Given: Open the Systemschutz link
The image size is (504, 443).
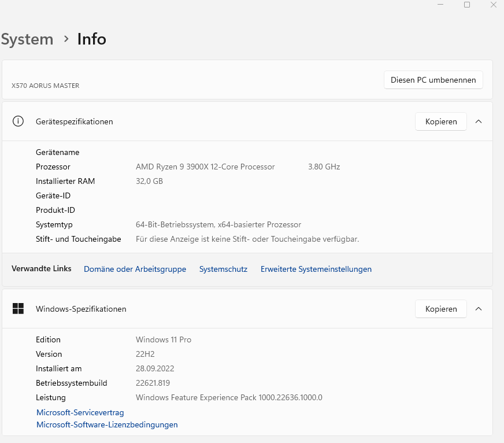Looking at the screenshot, I should [x=223, y=269].
